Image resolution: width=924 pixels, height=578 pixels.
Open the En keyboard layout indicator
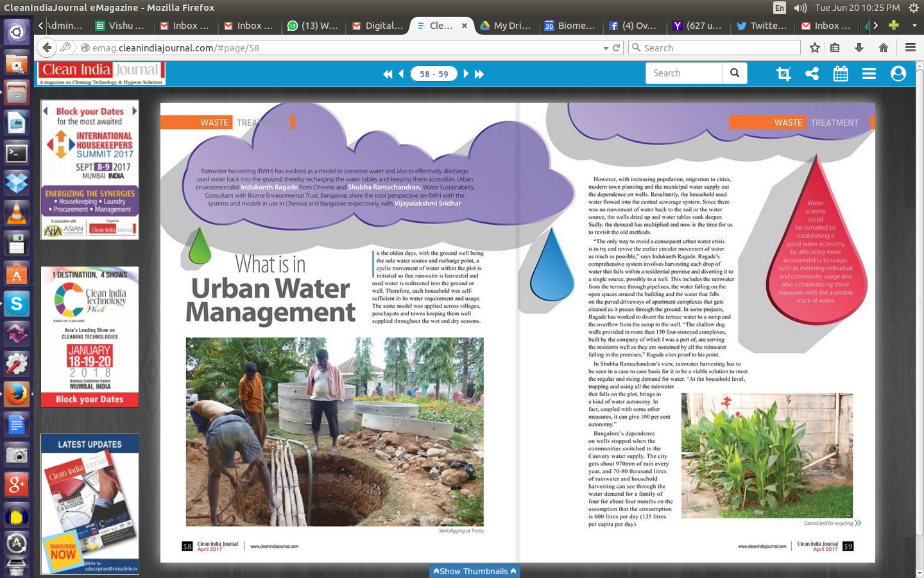tap(780, 8)
